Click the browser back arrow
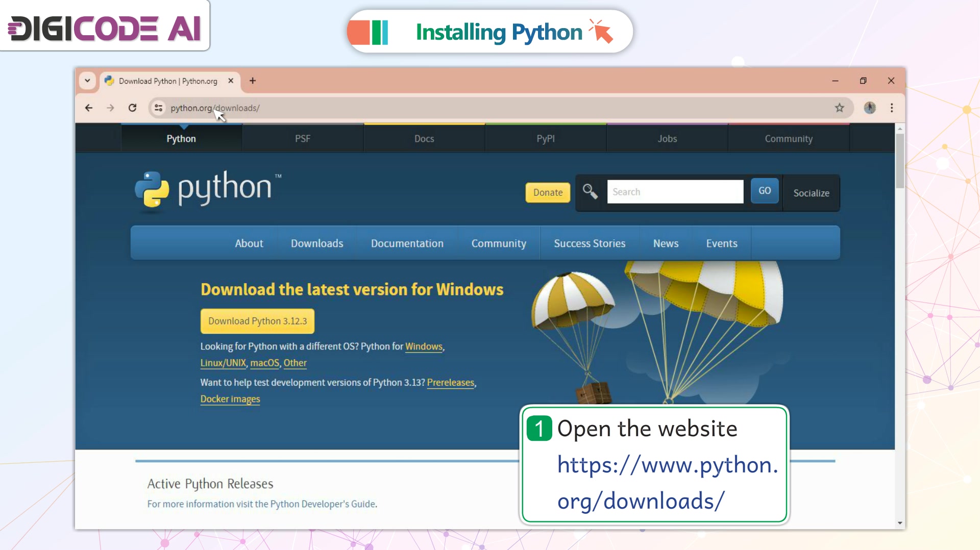Screen dimensions: 980x550 (89, 108)
